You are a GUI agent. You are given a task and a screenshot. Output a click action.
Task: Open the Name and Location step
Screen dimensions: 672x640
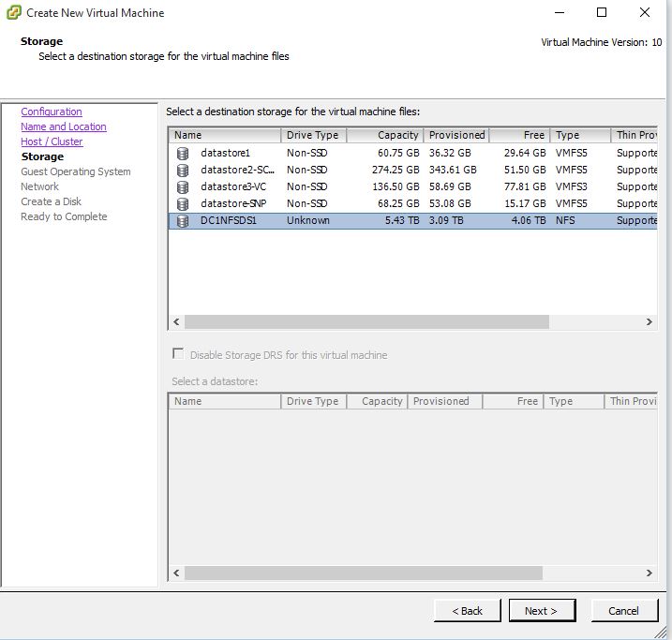coord(64,127)
